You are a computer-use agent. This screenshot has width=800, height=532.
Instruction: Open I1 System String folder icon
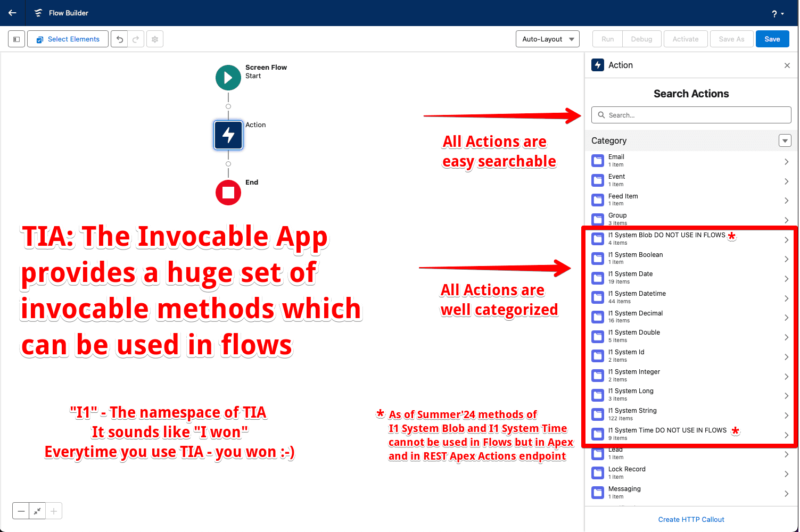click(x=598, y=414)
